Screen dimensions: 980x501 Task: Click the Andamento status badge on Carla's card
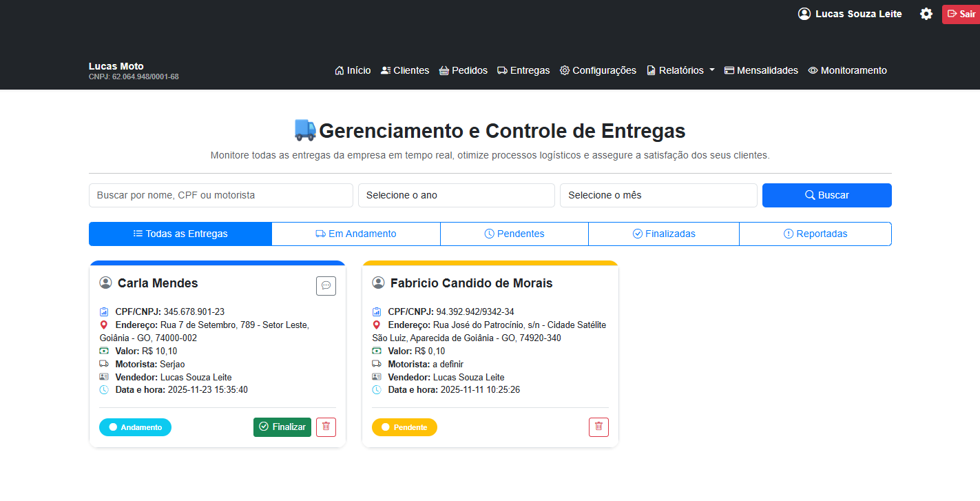[135, 427]
